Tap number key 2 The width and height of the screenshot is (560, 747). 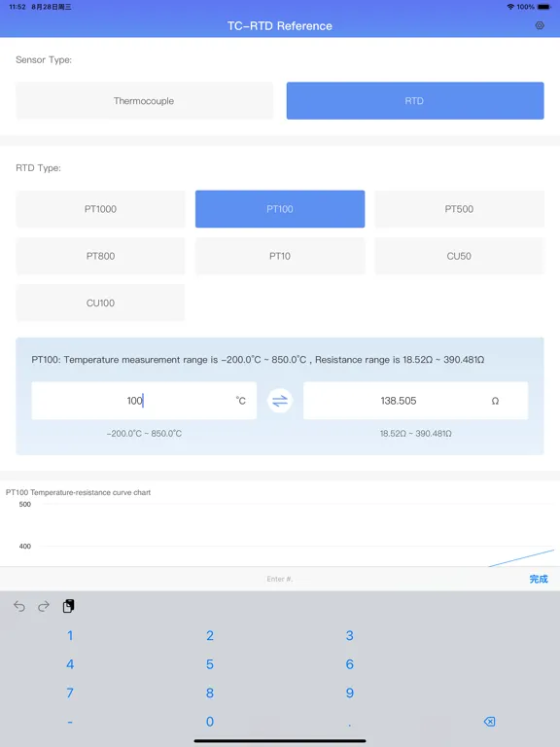pos(210,635)
